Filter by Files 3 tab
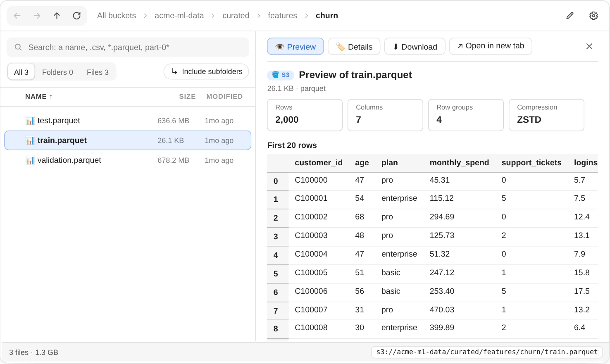 click(98, 72)
